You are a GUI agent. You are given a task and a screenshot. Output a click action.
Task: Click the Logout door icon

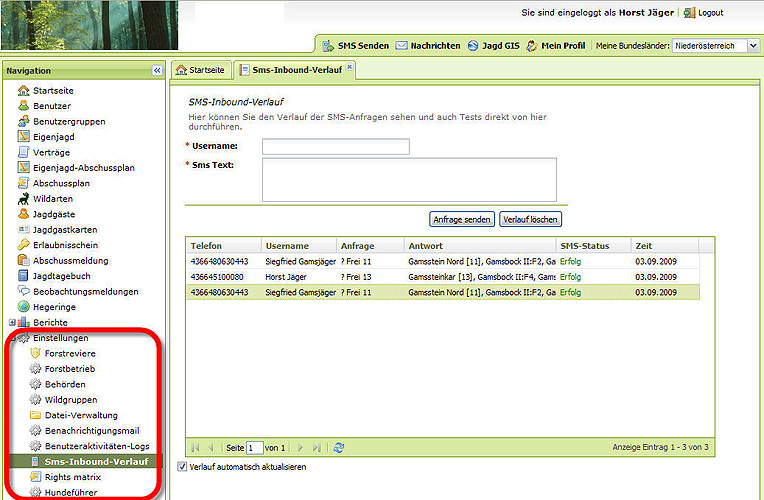tap(689, 13)
